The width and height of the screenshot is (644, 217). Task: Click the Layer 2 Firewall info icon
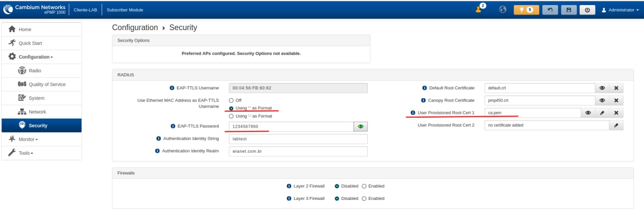pos(289,186)
